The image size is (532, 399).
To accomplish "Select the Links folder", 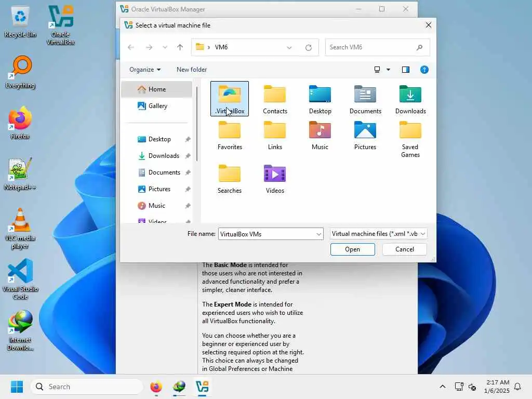I will (275, 136).
